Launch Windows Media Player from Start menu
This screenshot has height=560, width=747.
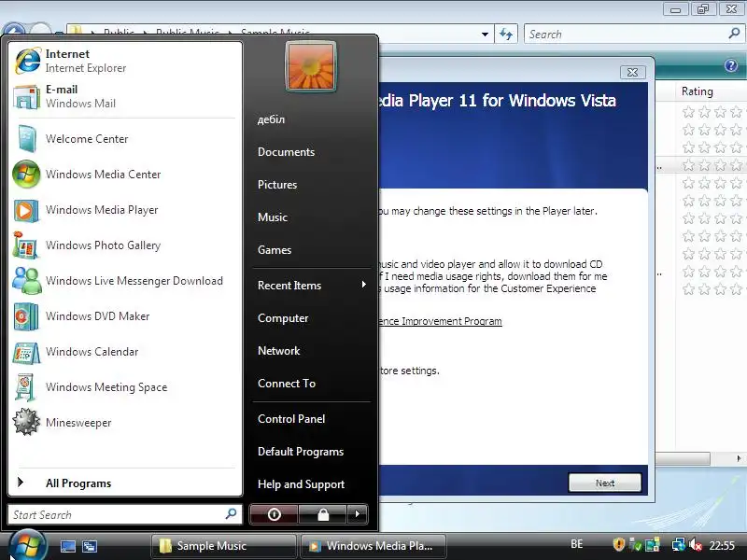[125, 210]
